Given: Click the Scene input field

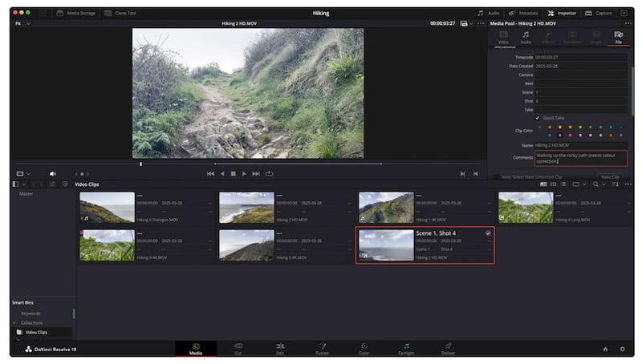Looking at the screenshot, I should tap(580, 92).
